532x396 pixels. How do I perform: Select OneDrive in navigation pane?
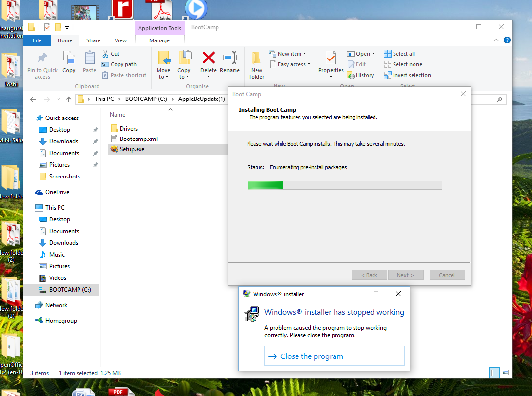[x=57, y=192]
